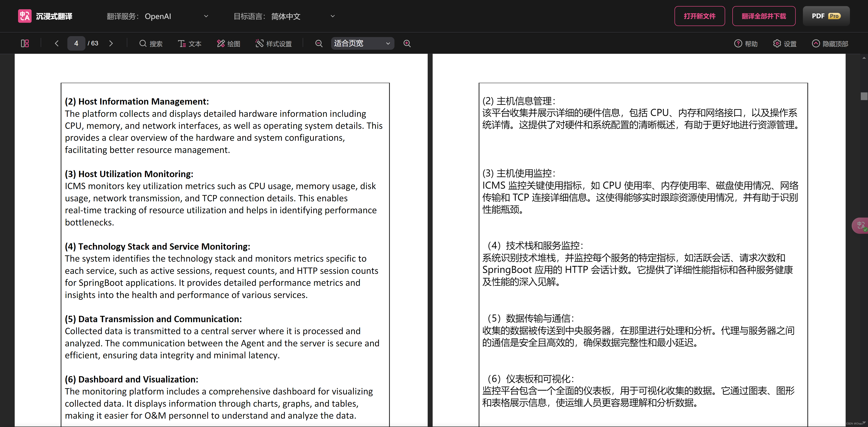Open the settings (设置) gear

(x=784, y=43)
